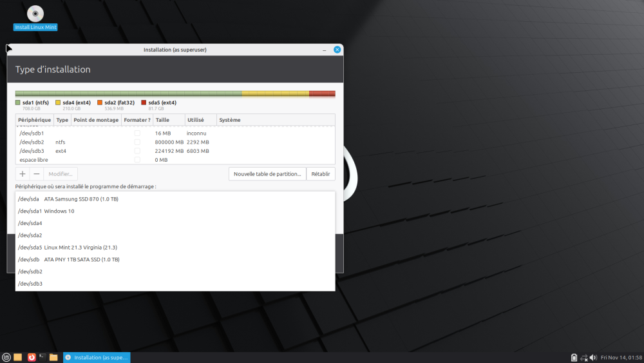Image resolution: width=644 pixels, height=363 pixels.
Task: Sort by the Type column header
Action: point(62,120)
